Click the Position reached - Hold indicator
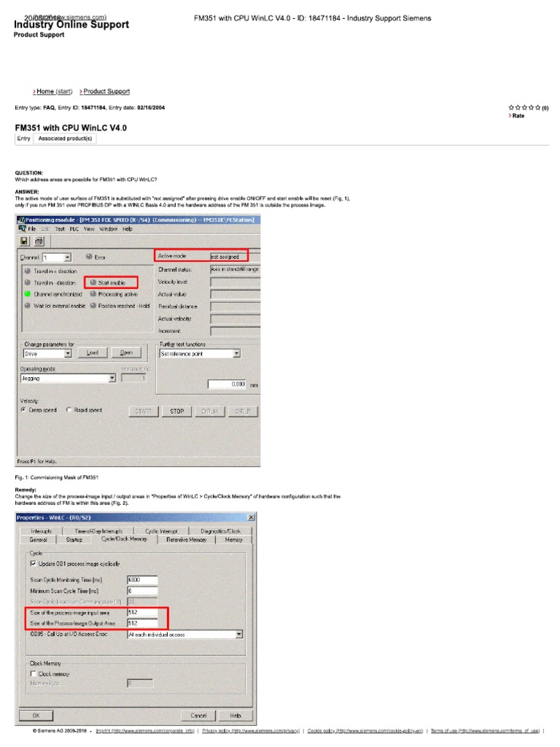 pos(93,306)
